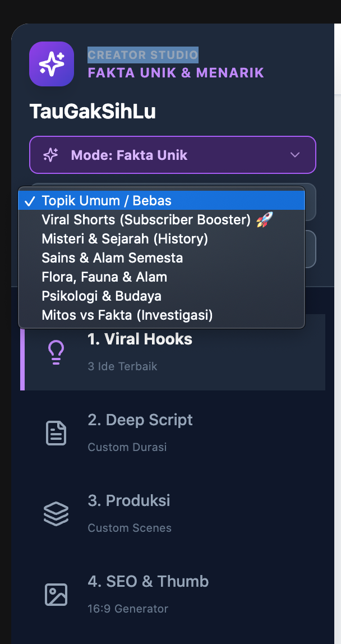
Task: Pick Flora, Fauna & Alam from list
Action: (162, 277)
